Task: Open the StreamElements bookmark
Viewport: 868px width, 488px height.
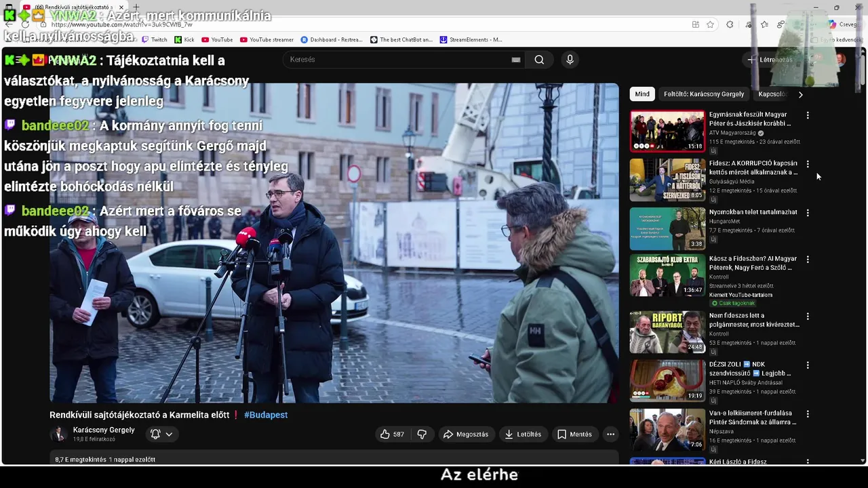Action: point(471,40)
